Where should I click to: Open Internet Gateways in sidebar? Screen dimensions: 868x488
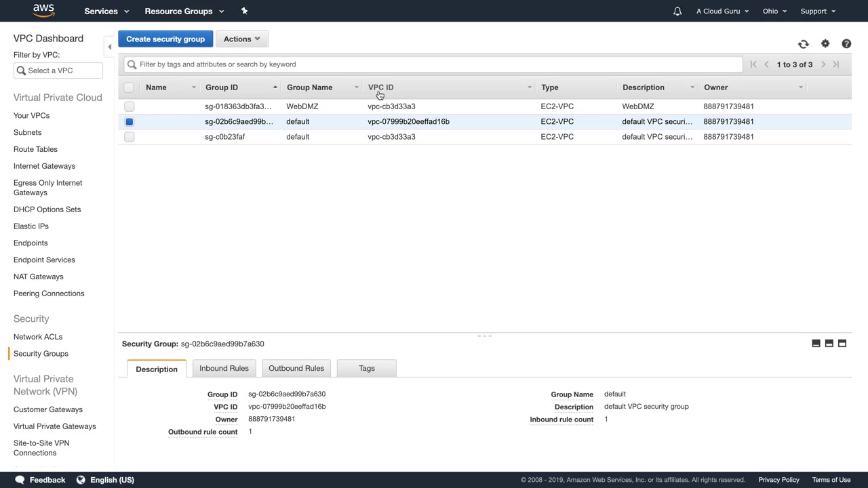[44, 166]
